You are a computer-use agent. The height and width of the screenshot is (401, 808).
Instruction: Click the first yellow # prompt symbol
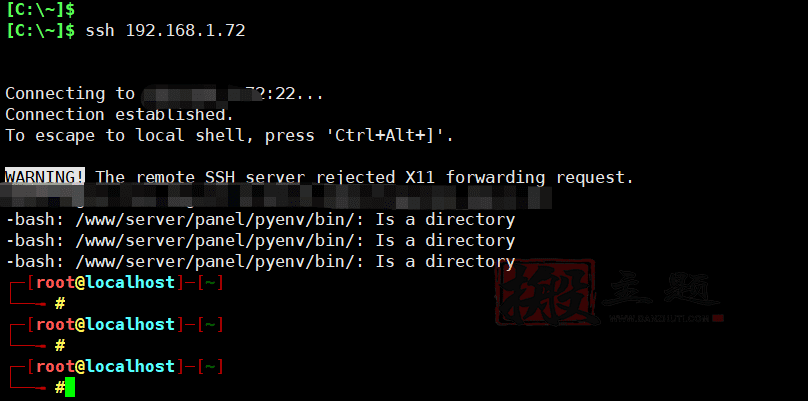(x=60, y=304)
